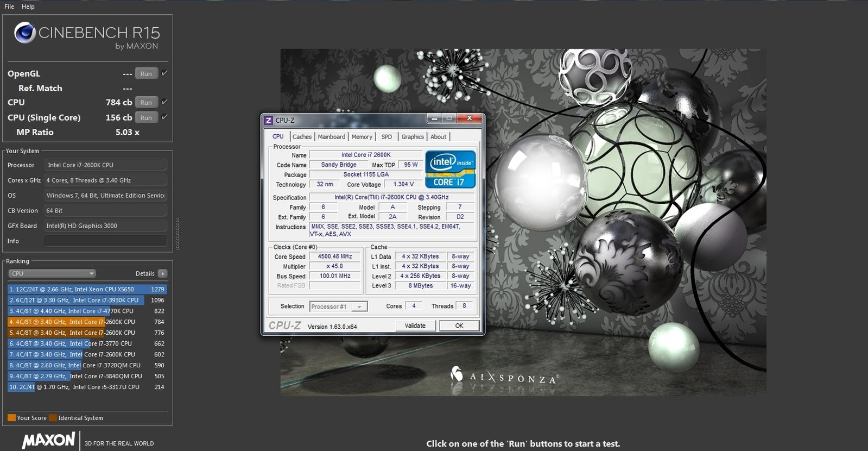Select the Core i5-3317U ranking entry
Viewport: 868px width, 451px height.
[x=87, y=387]
